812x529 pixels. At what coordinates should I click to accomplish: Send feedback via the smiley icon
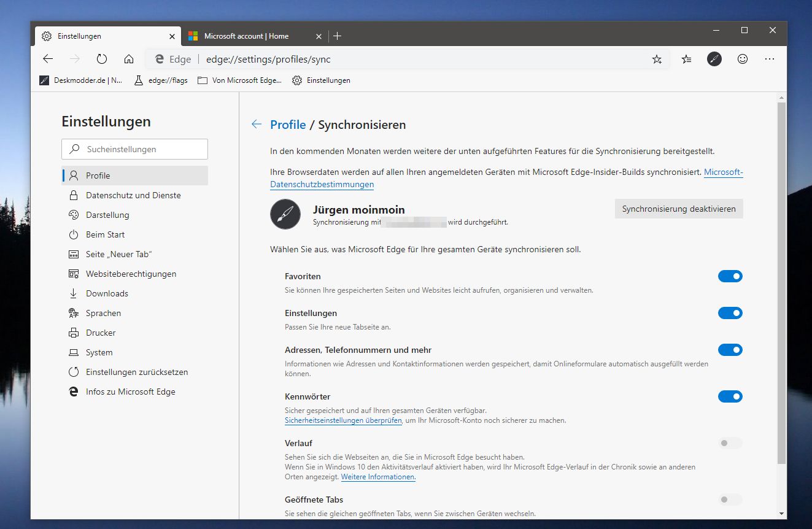coord(743,59)
